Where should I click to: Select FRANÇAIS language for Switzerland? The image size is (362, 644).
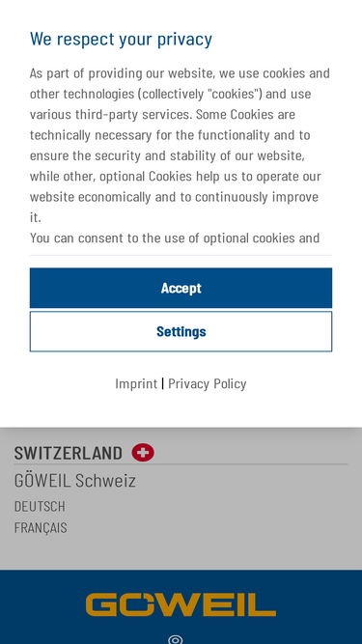point(41,527)
